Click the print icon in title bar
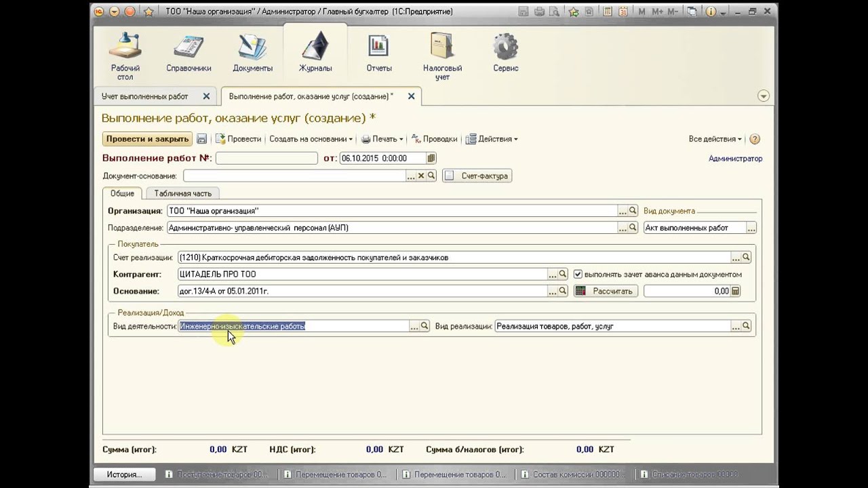This screenshot has height=488, width=868. click(x=539, y=12)
